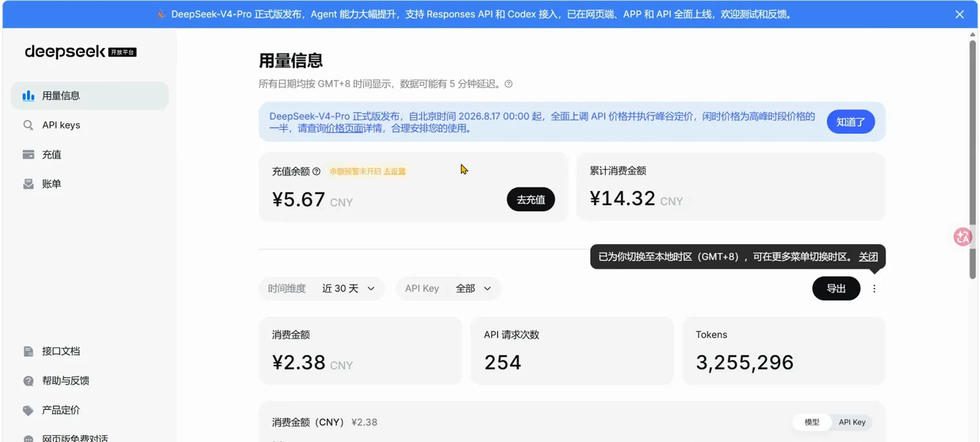Click the API keys magnifier icon
The image size is (980, 442).
click(28, 125)
